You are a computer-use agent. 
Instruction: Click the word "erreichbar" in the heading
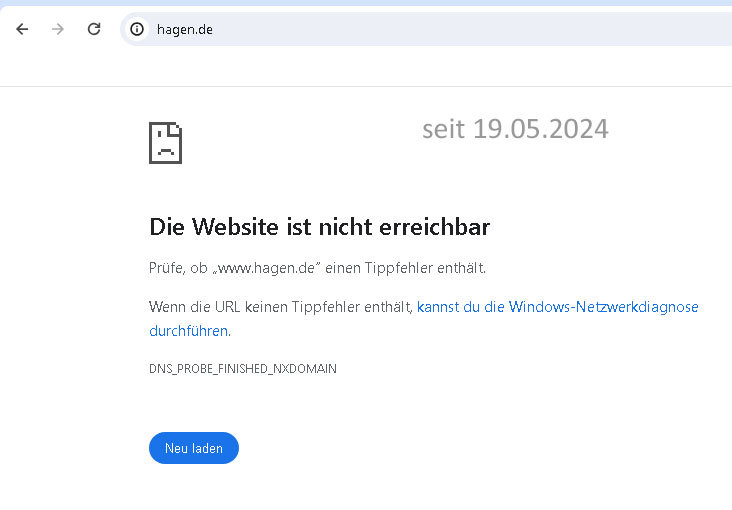(435, 227)
